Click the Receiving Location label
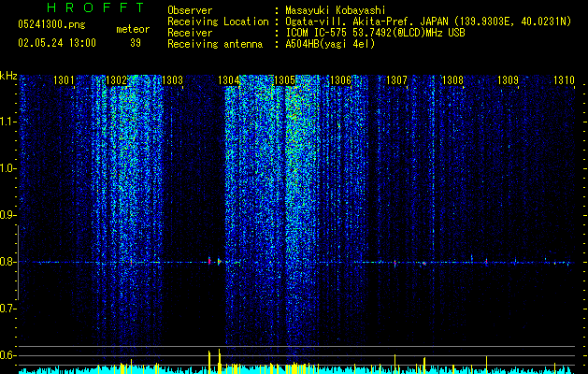Viewport: 588px width, 374px height. [218, 22]
